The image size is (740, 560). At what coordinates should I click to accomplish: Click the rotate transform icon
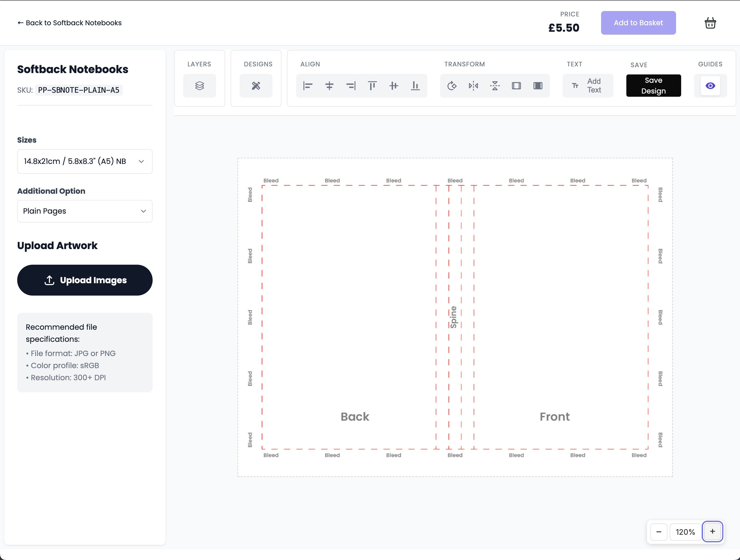[452, 86]
